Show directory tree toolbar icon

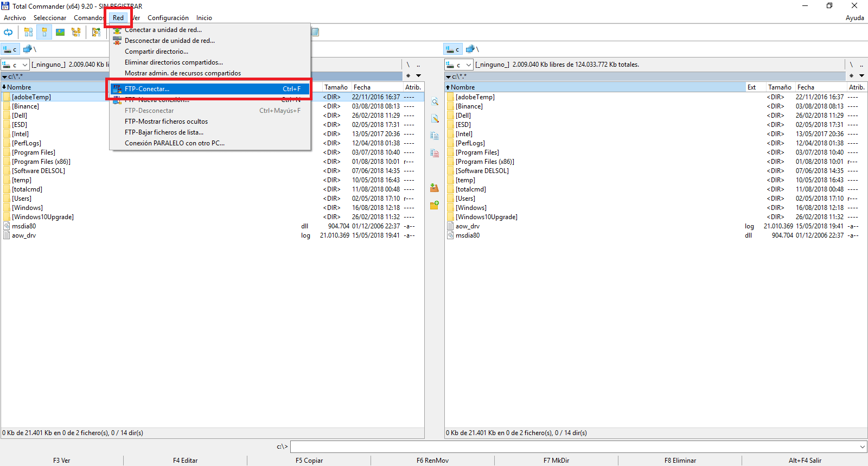point(76,32)
